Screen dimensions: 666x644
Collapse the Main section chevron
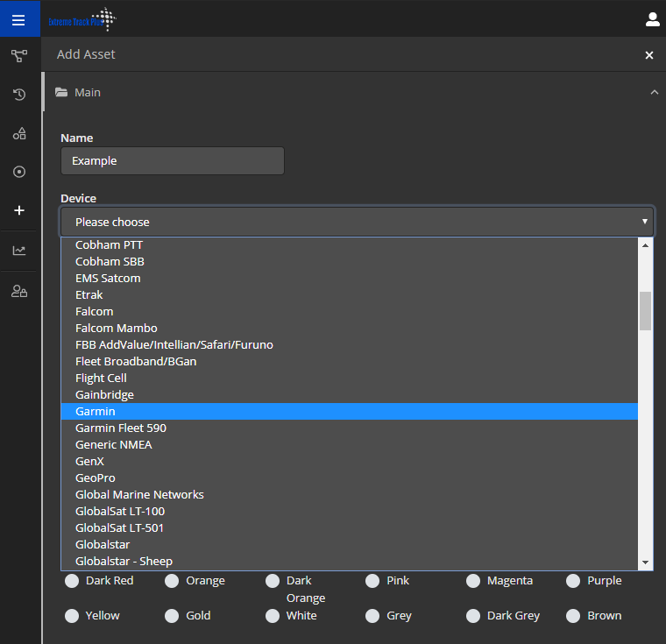click(654, 92)
